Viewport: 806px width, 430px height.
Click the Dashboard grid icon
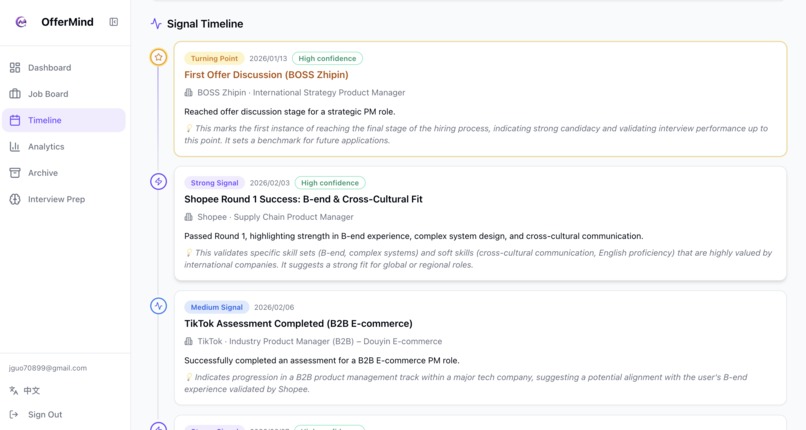(x=15, y=67)
